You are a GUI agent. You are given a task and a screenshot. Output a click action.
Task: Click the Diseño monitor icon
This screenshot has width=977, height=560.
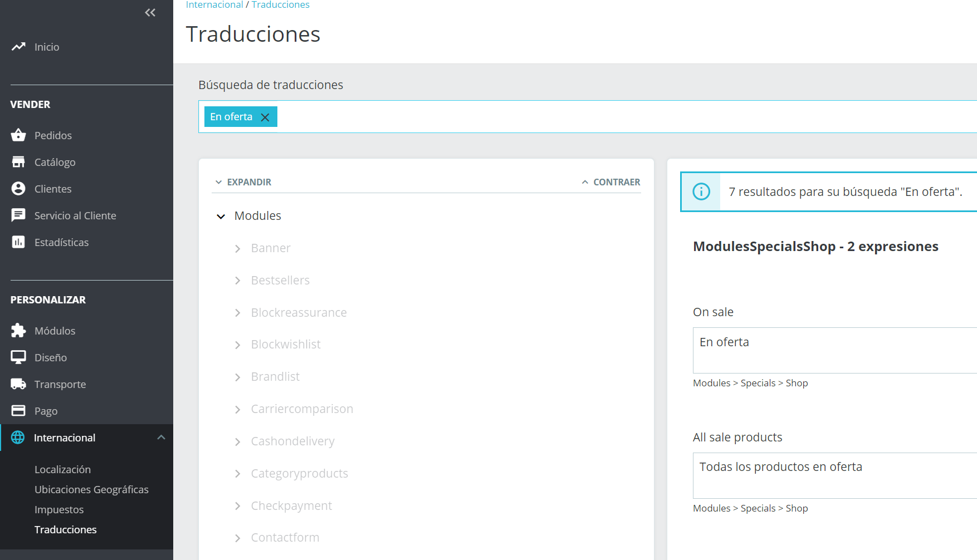pos(18,357)
